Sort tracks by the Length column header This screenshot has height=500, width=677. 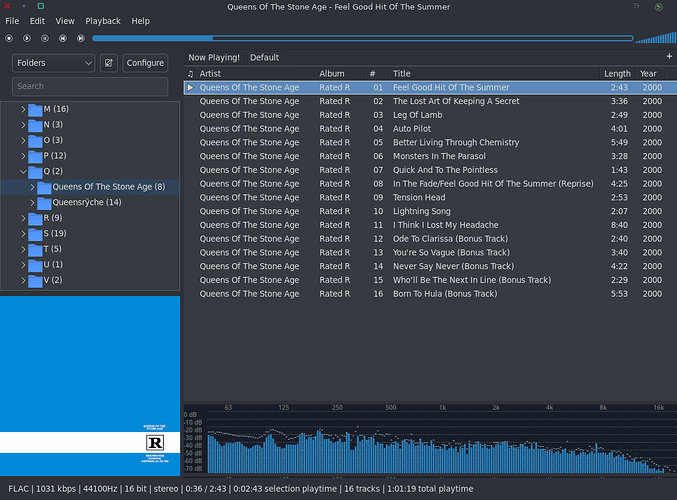point(617,74)
